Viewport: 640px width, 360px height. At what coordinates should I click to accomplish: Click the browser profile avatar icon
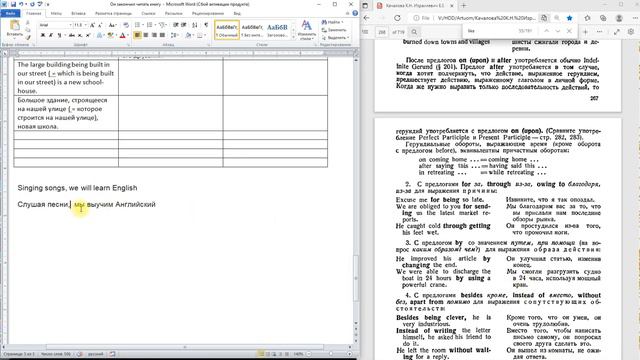coord(619,18)
